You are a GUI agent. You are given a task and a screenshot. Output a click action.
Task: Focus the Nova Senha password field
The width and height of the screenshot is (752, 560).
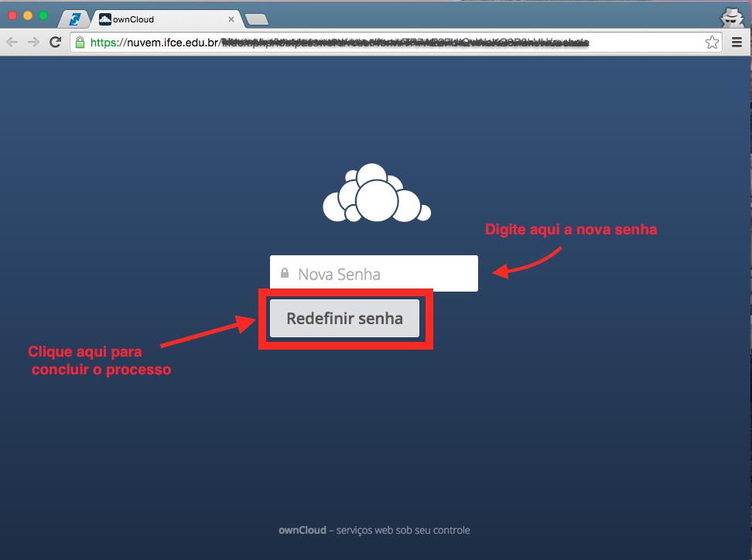click(x=374, y=273)
